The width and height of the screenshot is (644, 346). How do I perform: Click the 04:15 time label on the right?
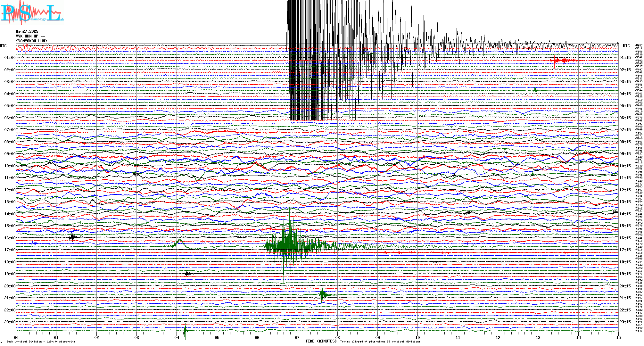coord(625,94)
